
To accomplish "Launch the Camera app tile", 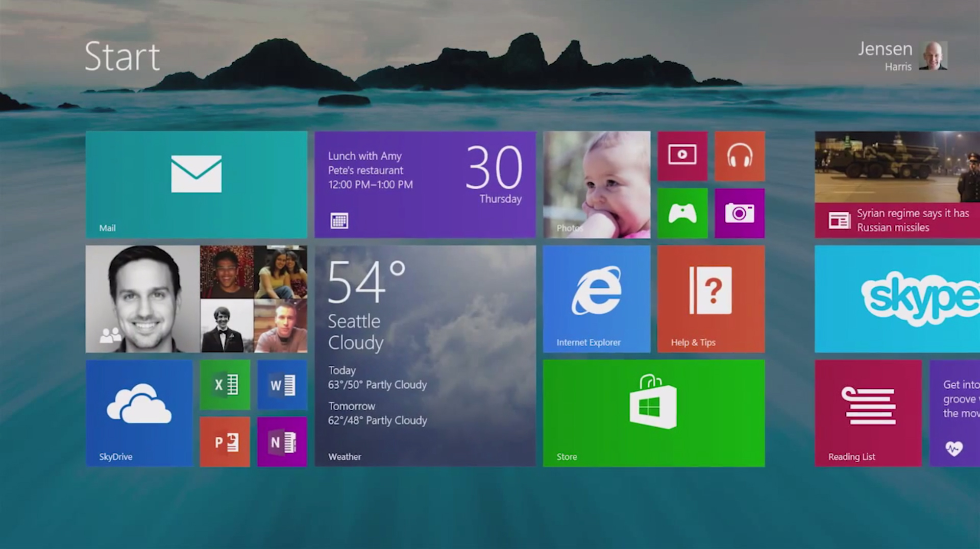I will point(740,213).
